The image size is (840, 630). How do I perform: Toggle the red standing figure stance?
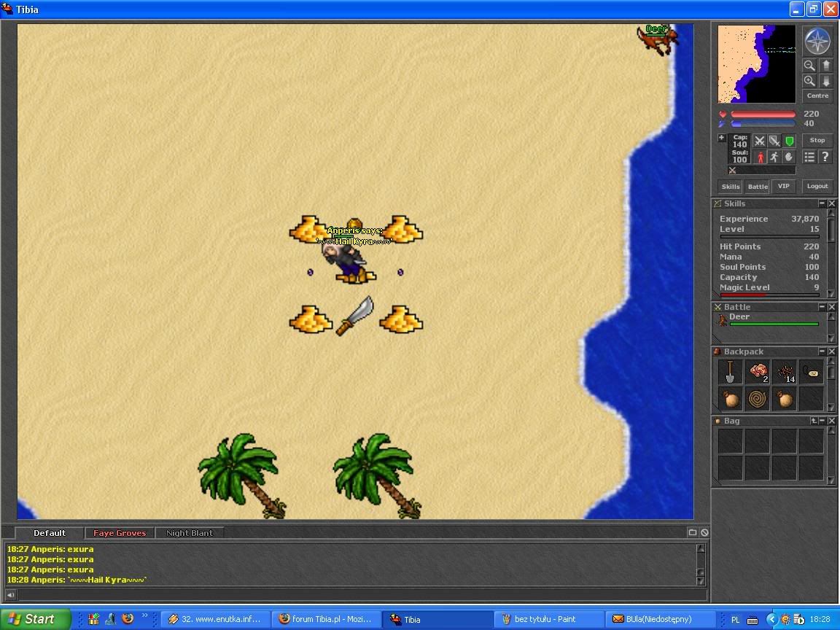pos(760,157)
